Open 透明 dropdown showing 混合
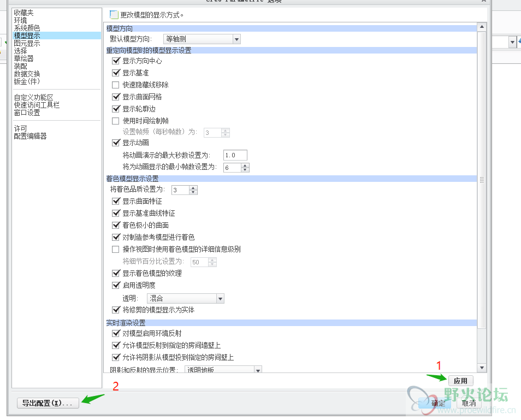The height and width of the screenshot is (420, 521). tap(185, 298)
